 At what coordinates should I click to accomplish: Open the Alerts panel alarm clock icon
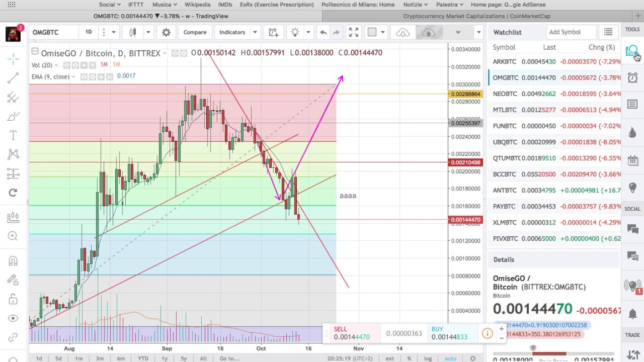[632, 78]
